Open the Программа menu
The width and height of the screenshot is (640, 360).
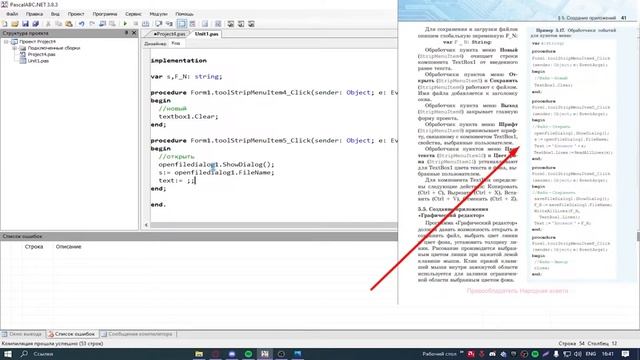104,14
